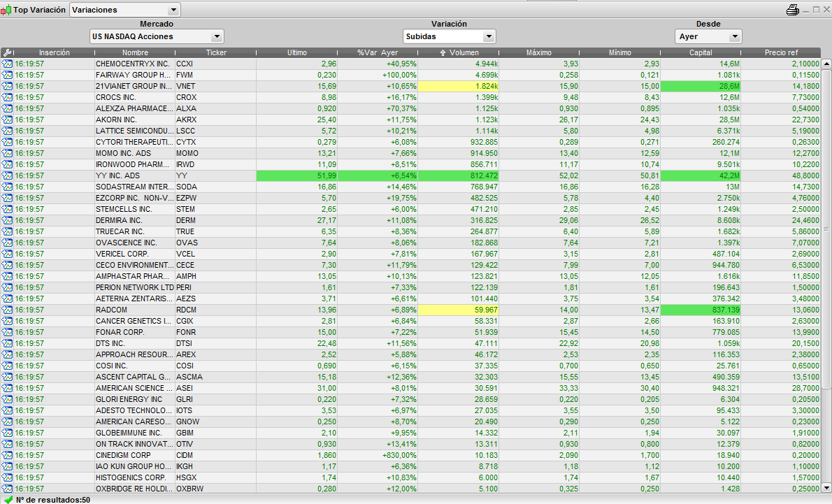This screenshot has width=832, height=504.
Task: Sort by the %Var Ayer column header
Action: (x=378, y=52)
